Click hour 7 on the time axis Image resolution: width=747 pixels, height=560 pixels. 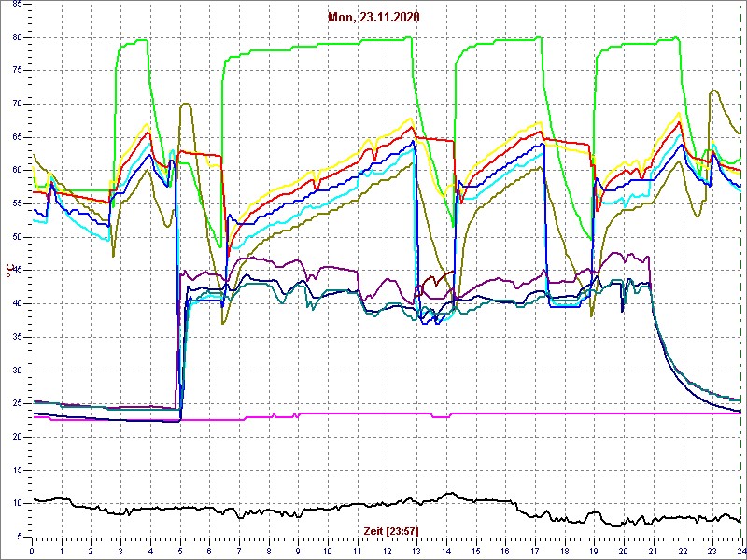239,551
